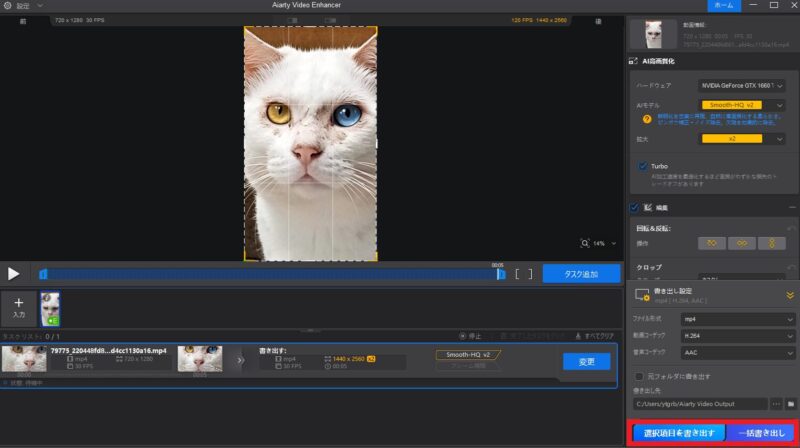Open the ハードウェア GPU dropdown
The width and height of the screenshot is (800, 448).
coord(742,86)
